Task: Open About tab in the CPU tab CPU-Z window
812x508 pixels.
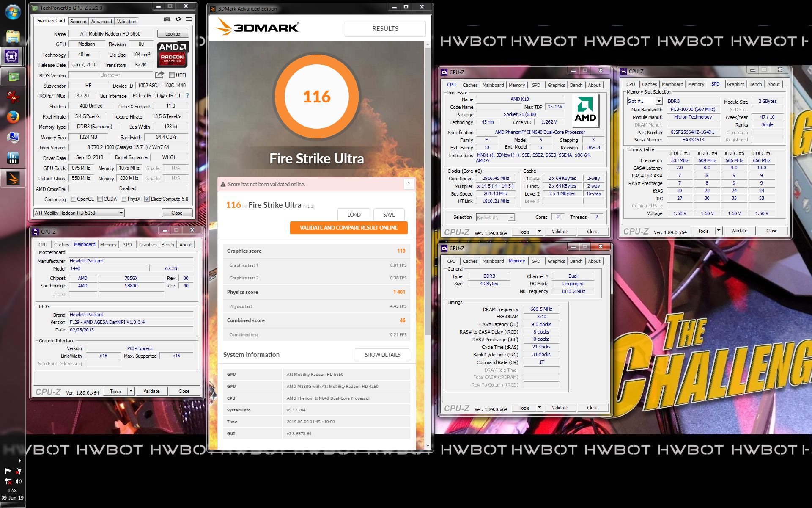Action: [594, 85]
